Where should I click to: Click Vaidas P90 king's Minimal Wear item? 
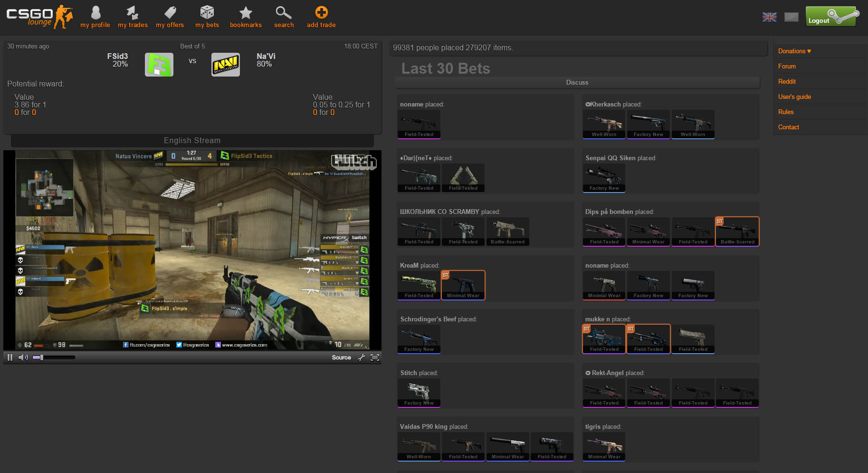pos(507,446)
